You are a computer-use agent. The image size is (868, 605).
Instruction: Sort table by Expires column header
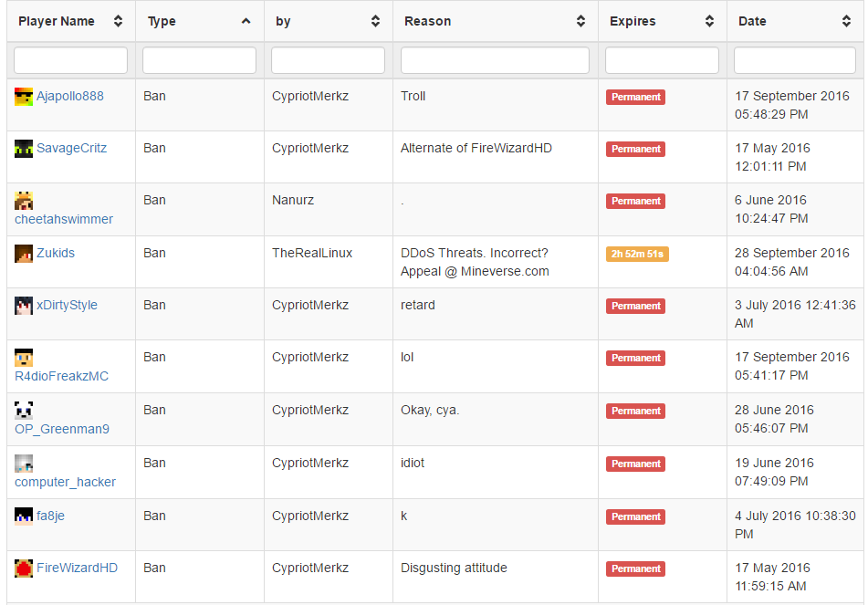coord(662,21)
